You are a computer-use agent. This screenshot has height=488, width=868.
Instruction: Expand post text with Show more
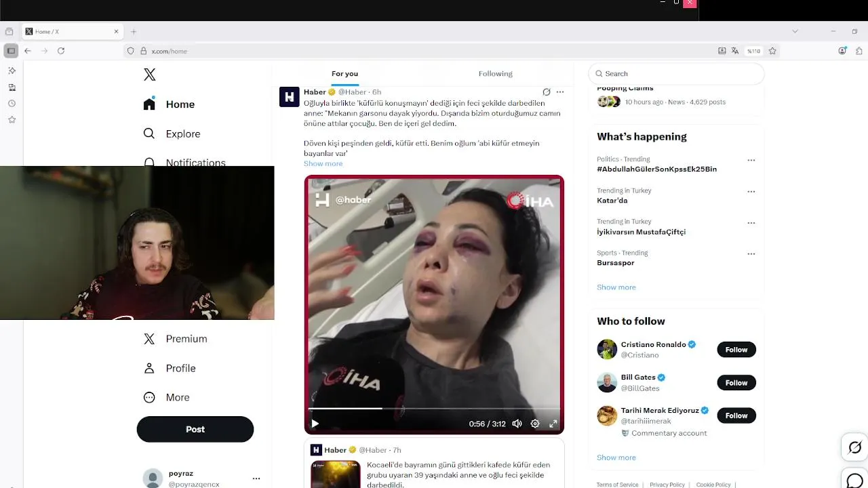point(323,163)
